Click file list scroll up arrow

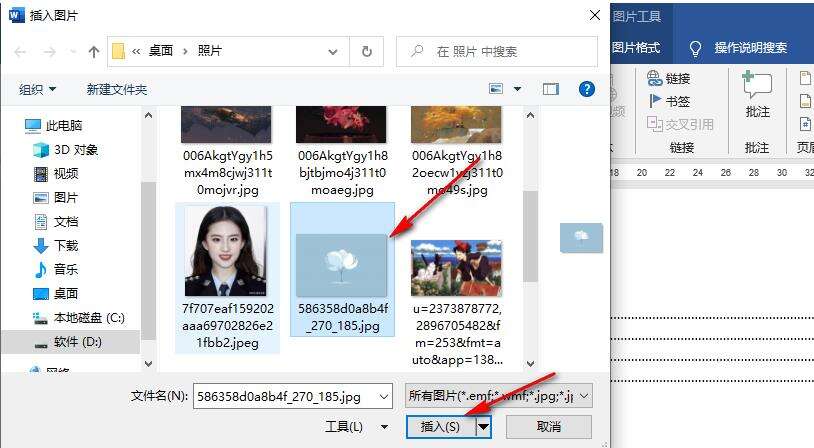point(530,115)
